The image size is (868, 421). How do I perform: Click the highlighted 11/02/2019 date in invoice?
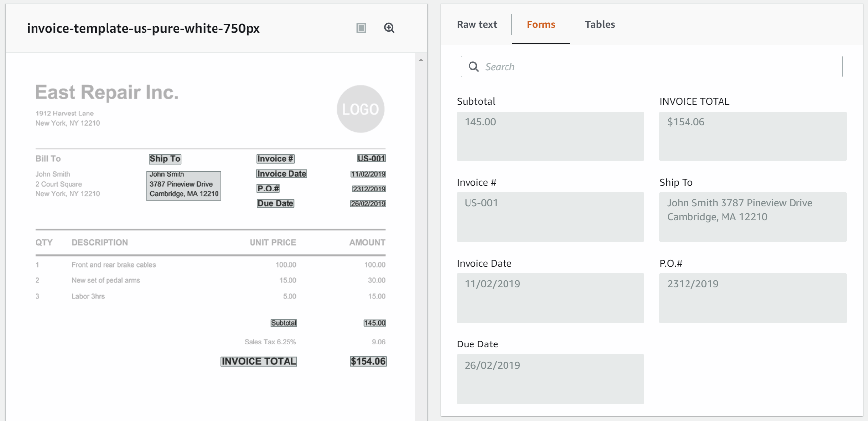click(x=368, y=174)
